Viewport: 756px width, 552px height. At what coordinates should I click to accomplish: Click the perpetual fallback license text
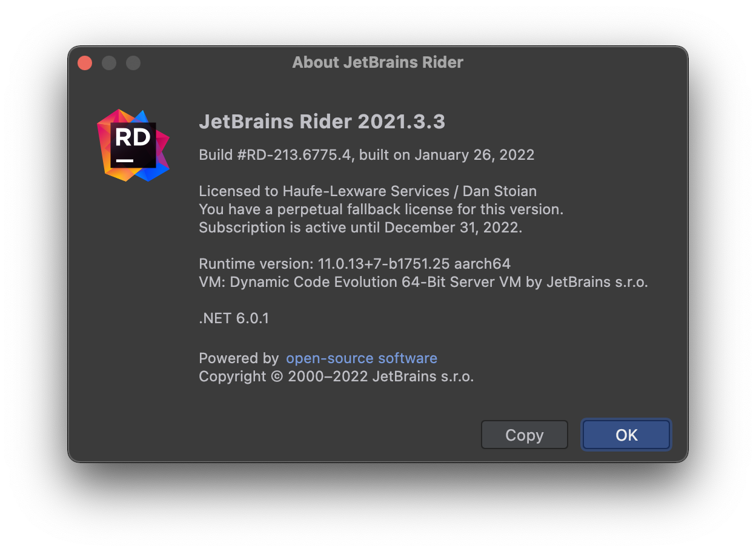381,209
